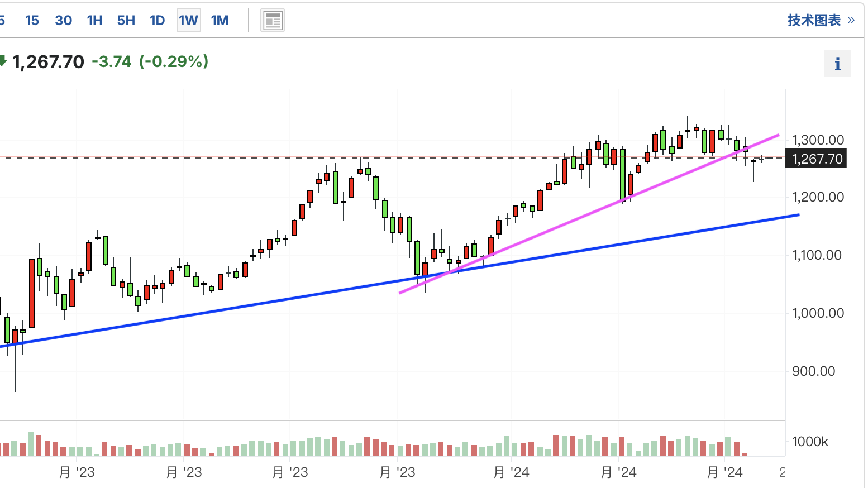Open the chart layout icon
Viewport: 868px width, 488px height.
tap(273, 21)
